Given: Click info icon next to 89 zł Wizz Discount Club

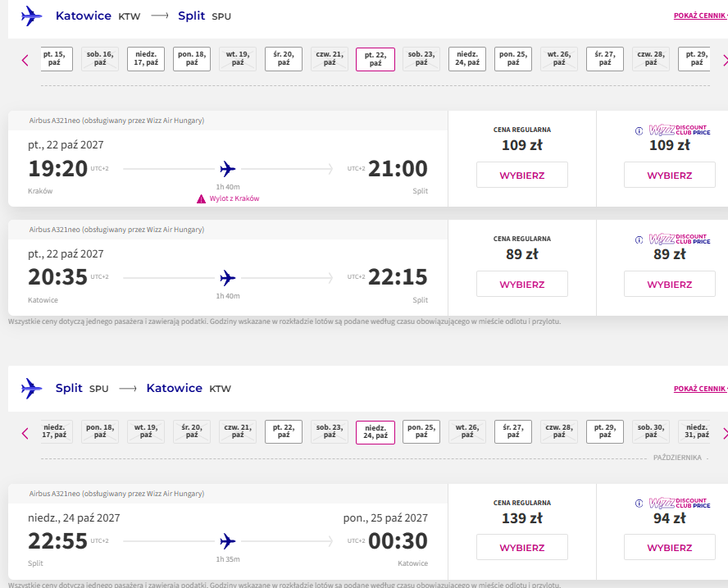Looking at the screenshot, I should [x=639, y=239].
